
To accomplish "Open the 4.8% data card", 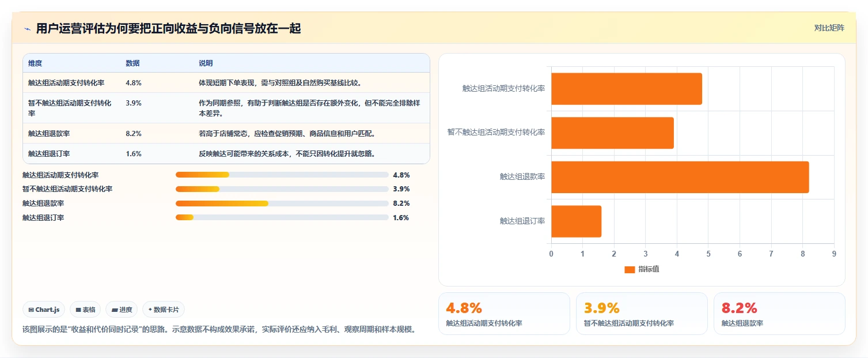I will tap(504, 314).
